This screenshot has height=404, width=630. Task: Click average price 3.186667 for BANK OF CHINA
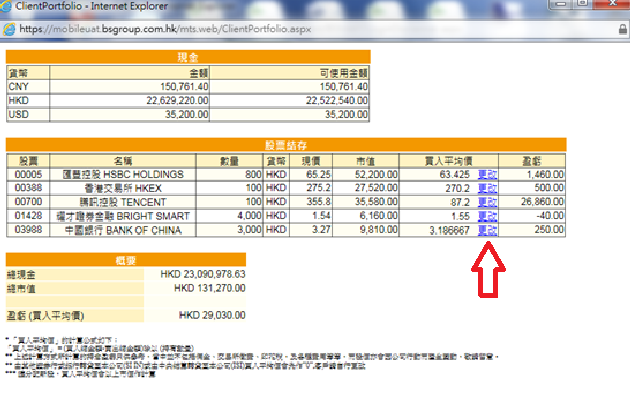(x=450, y=231)
